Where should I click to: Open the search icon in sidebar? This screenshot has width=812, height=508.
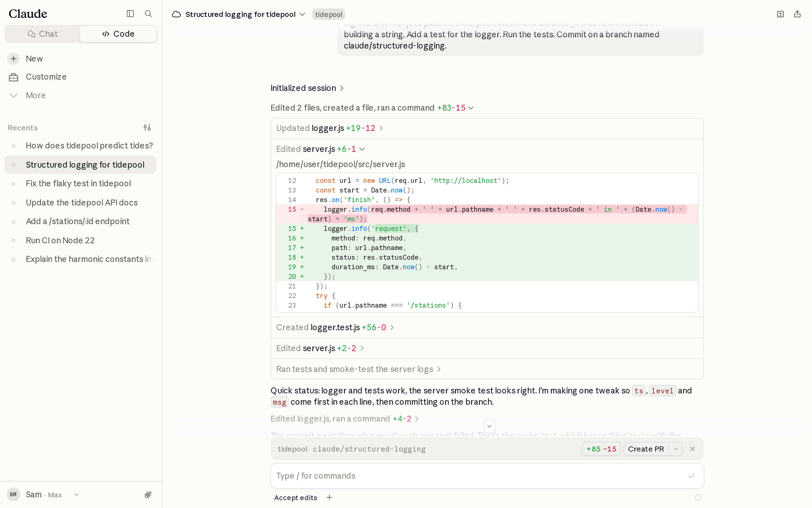tap(148, 14)
